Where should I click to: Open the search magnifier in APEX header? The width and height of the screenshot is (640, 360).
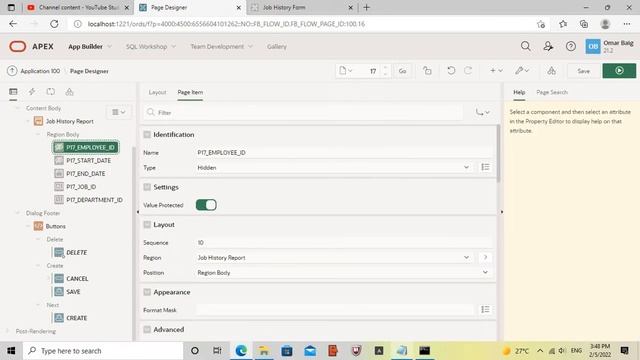526,47
